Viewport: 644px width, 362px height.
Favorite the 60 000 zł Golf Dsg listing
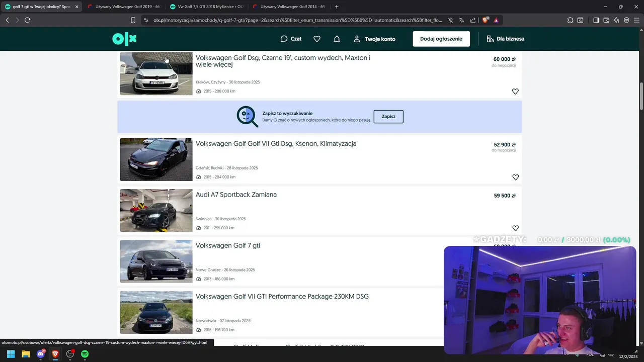515,92
